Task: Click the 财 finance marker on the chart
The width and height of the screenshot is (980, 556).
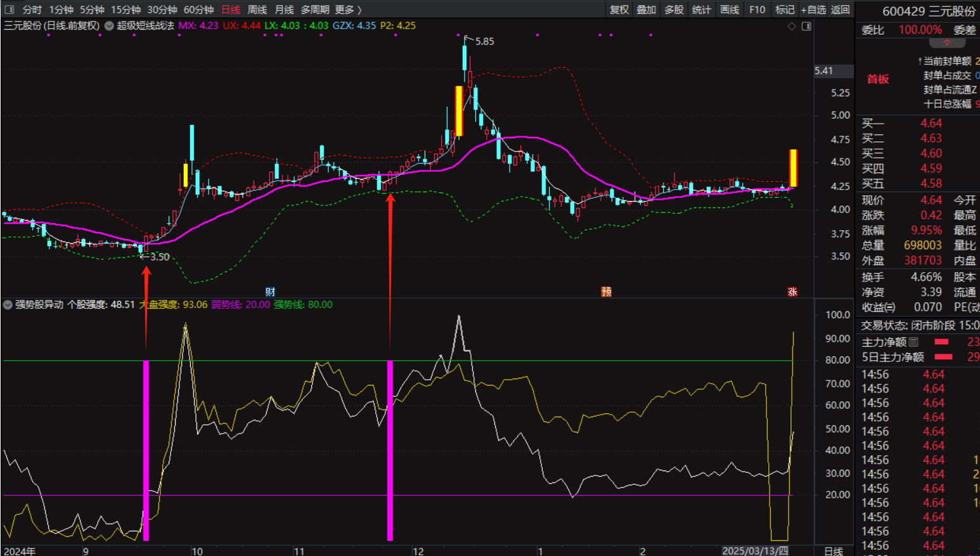Action: pos(270,292)
